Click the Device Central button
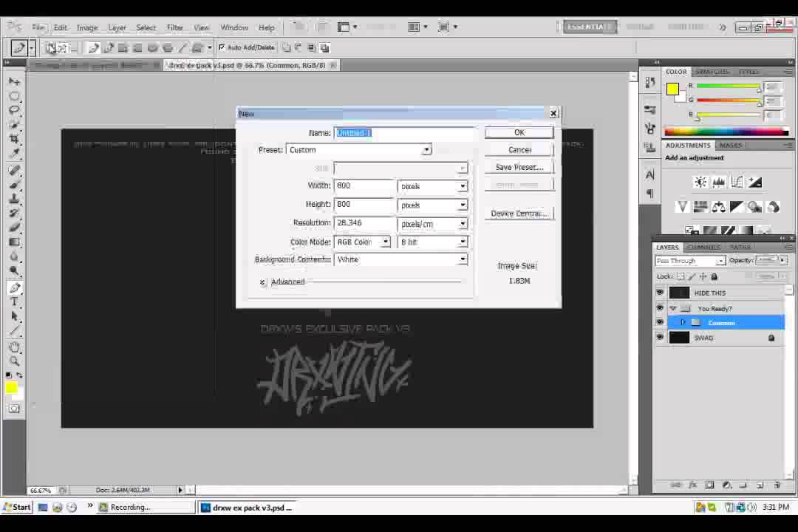The image size is (798, 532). pyautogui.click(x=519, y=214)
